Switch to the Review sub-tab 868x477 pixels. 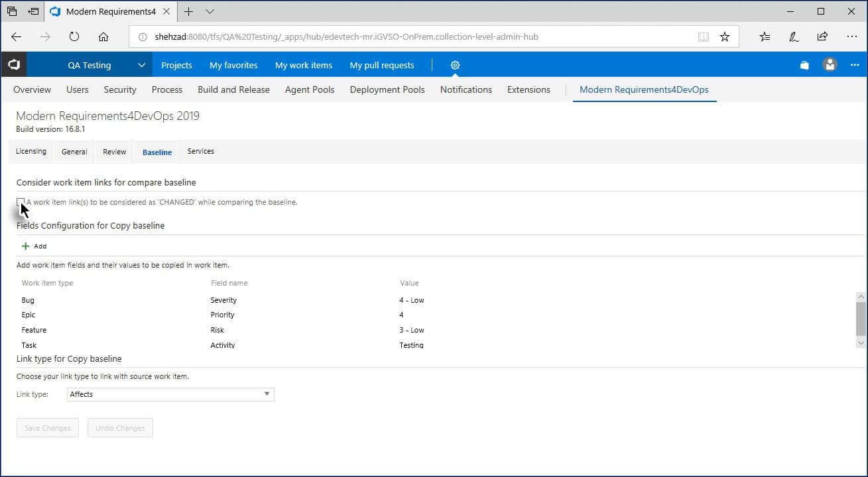tap(114, 152)
